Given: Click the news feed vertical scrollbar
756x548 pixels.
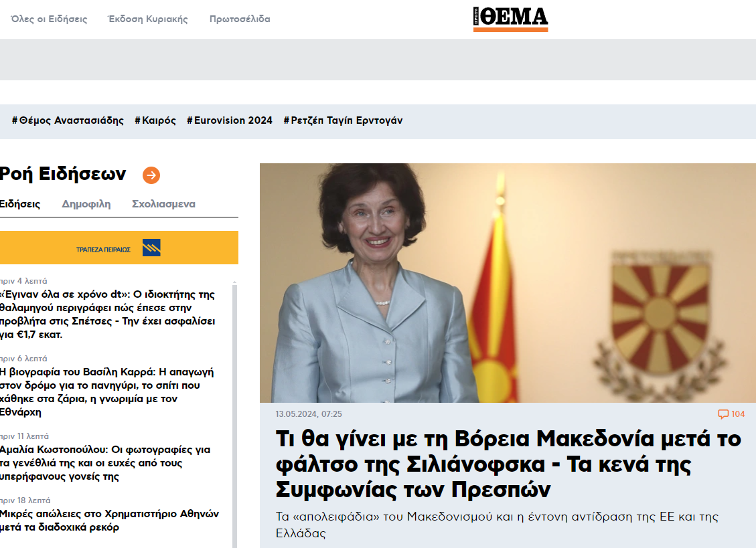Looking at the screenshot, I should (235, 414).
